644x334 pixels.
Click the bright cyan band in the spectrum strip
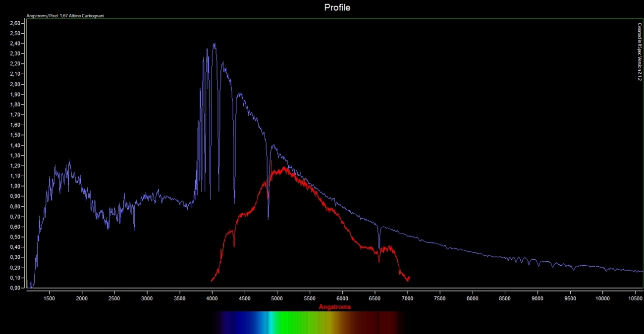(270, 322)
